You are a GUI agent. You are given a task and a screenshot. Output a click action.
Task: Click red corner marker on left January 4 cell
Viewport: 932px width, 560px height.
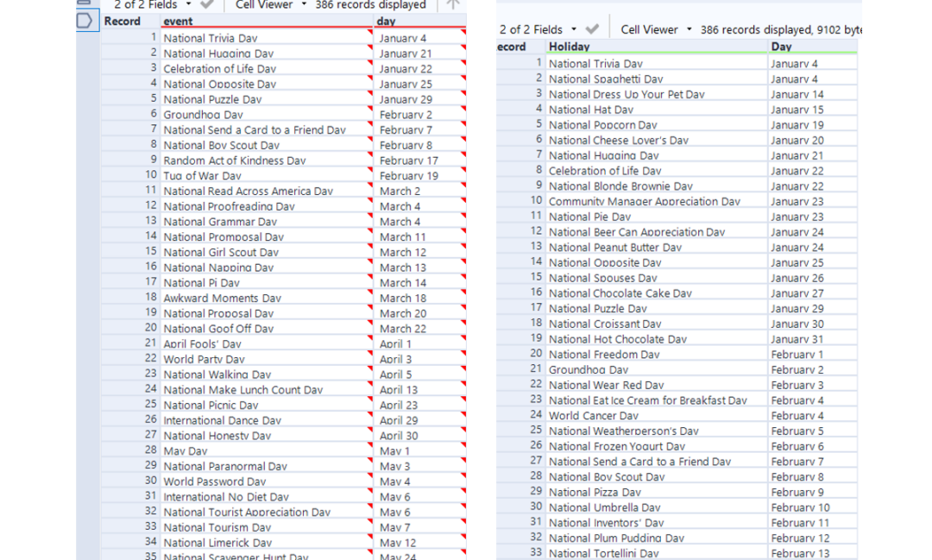coord(463,32)
